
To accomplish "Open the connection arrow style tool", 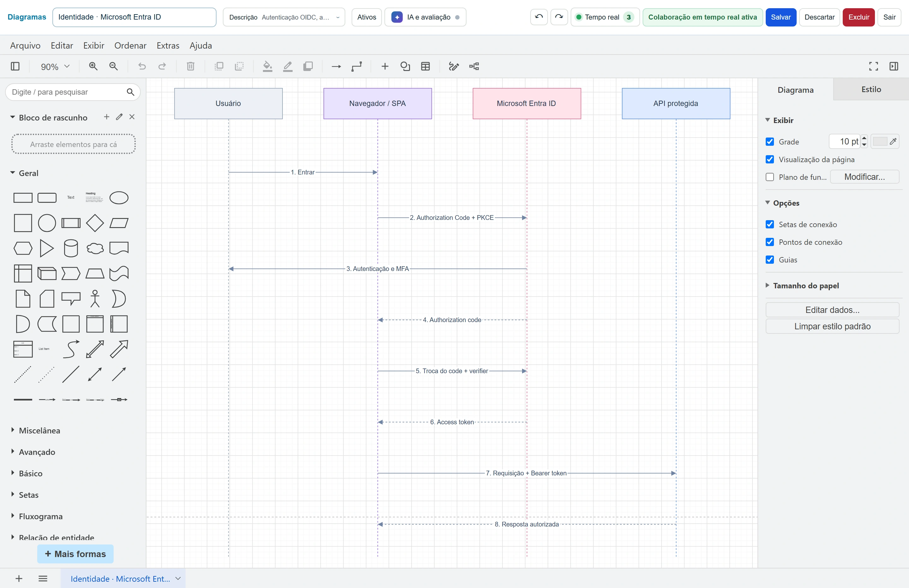I will coord(336,67).
